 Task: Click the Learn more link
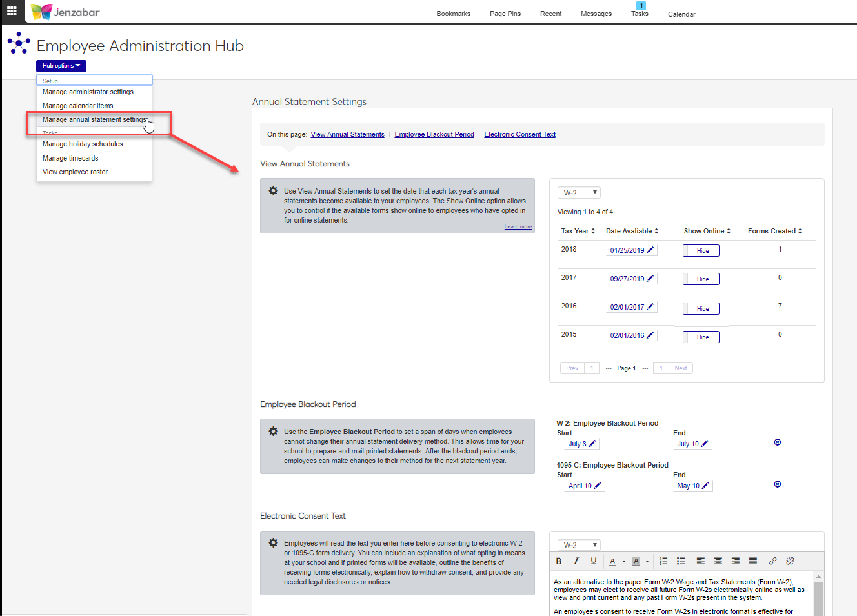point(518,227)
